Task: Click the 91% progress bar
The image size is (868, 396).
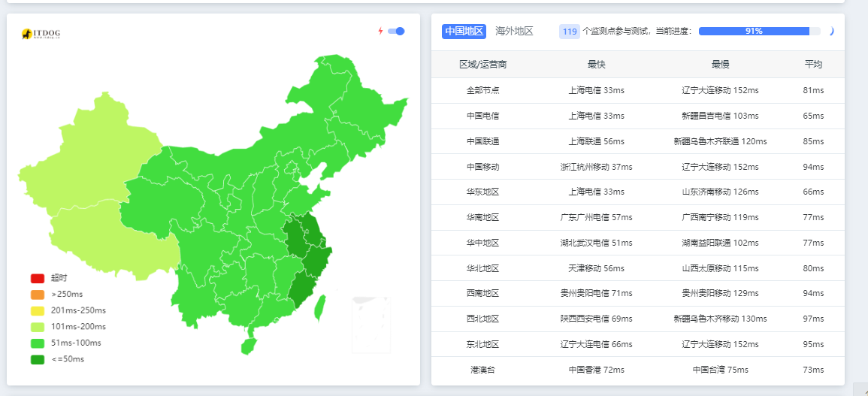Action: pyautogui.click(x=759, y=32)
